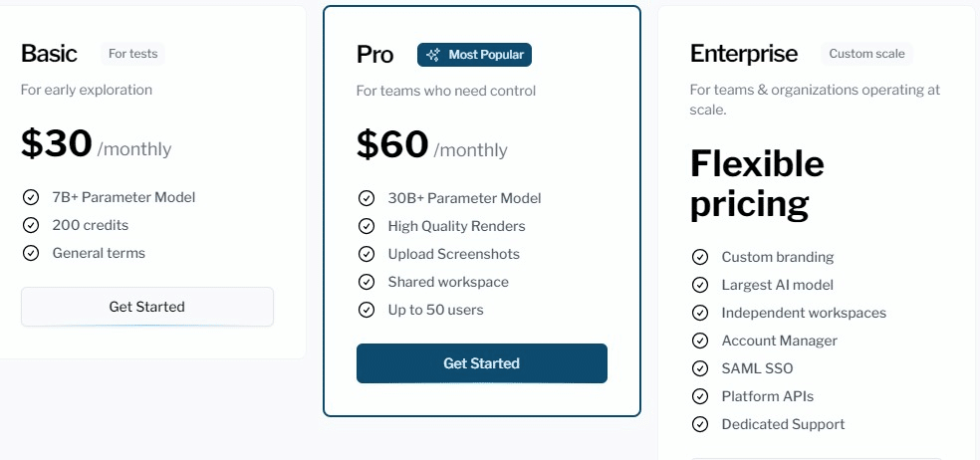
Task: Click check icon beside Largest AI model
Action: (699, 285)
